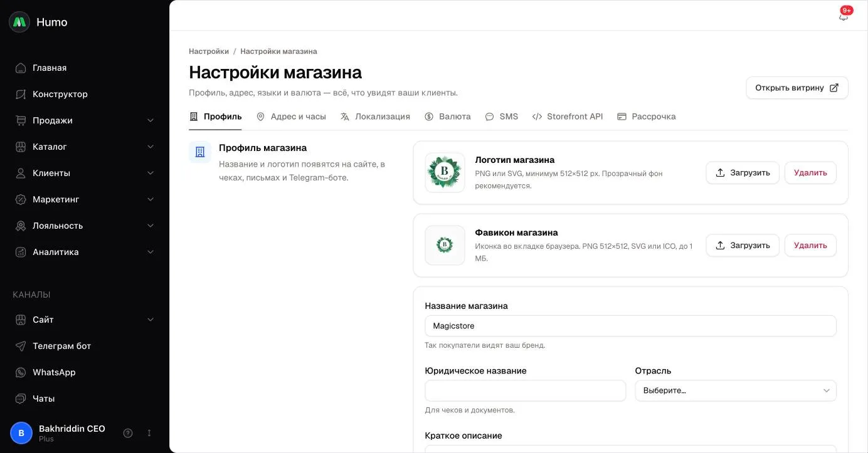
Task: Expand the Маркетинг section
Action: [85, 199]
